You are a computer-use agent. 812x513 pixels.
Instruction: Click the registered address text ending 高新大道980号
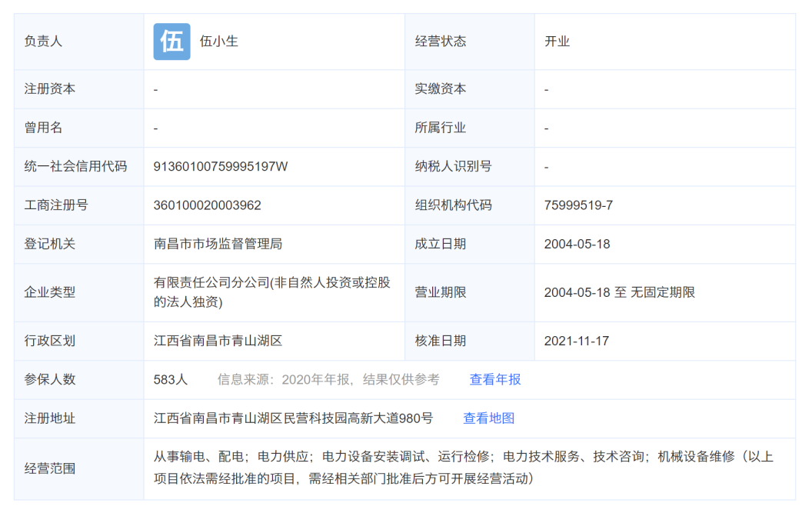click(x=293, y=418)
